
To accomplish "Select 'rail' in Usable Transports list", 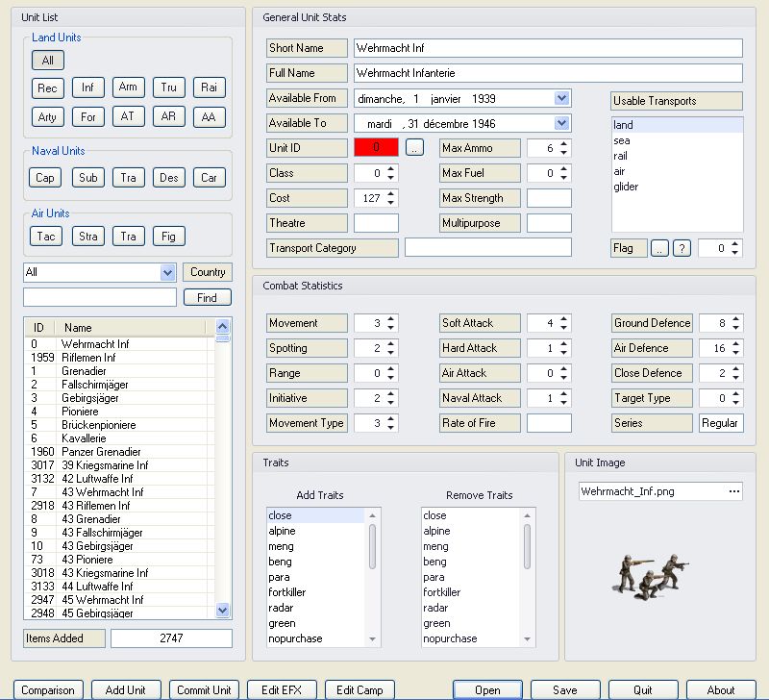I will [678, 156].
